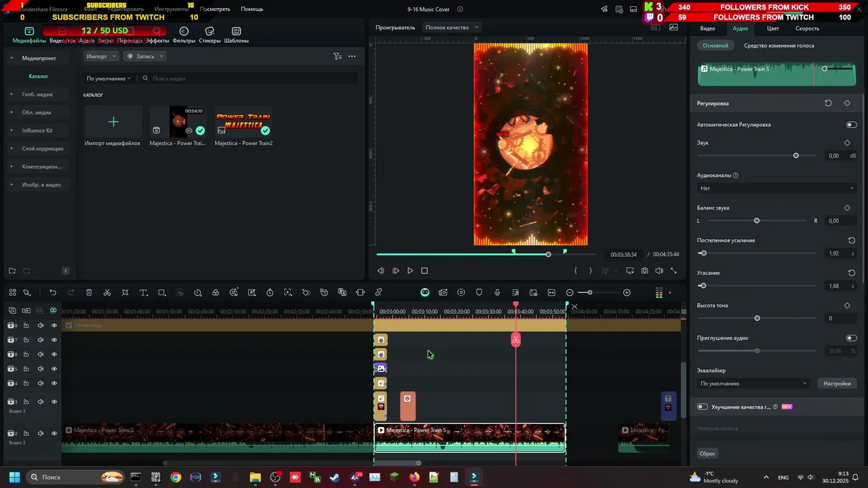This screenshot has height=488, width=868.
Task: Click the red playhead marker on ruler
Action: pos(516,304)
